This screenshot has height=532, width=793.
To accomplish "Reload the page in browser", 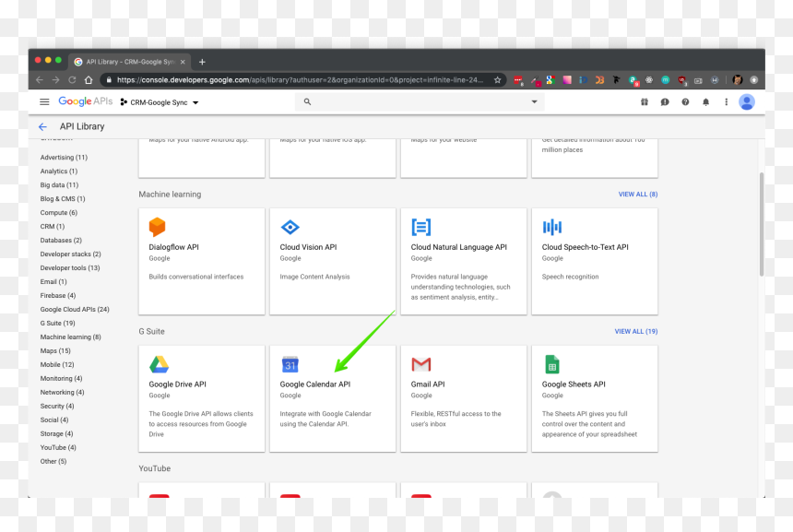I will [72, 80].
